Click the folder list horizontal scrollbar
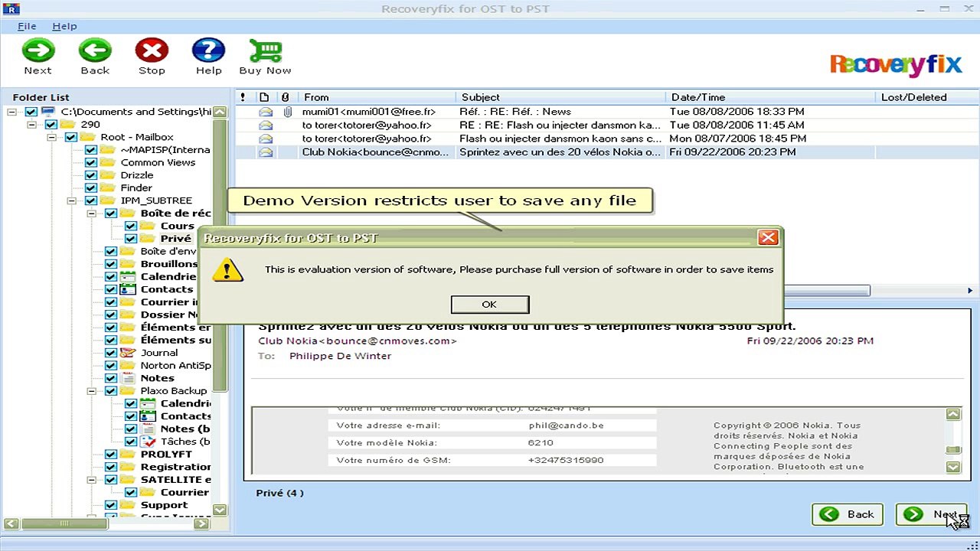This screenshot has width=980, height=551. coord(107,524)
